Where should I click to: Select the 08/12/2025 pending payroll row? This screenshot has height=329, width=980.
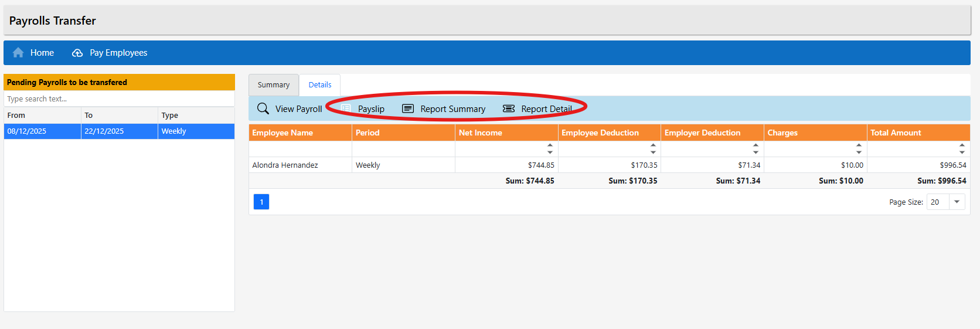(x=120, y=131)
